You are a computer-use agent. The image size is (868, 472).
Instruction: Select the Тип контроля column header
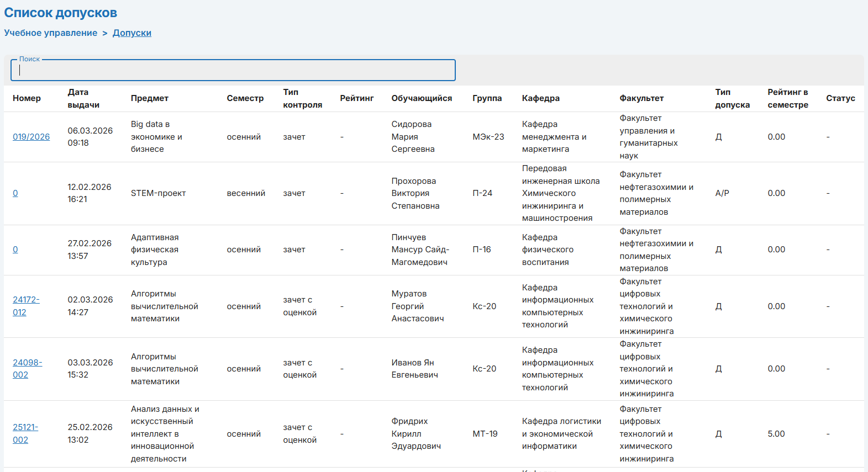pyautogui.click(x=302, y=98)
